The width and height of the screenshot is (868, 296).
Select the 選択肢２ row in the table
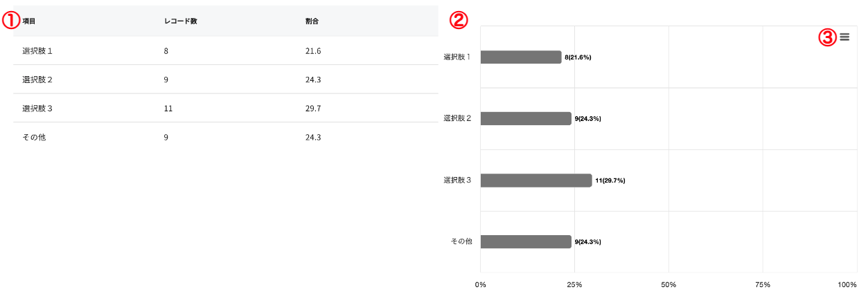click(37, 80)
